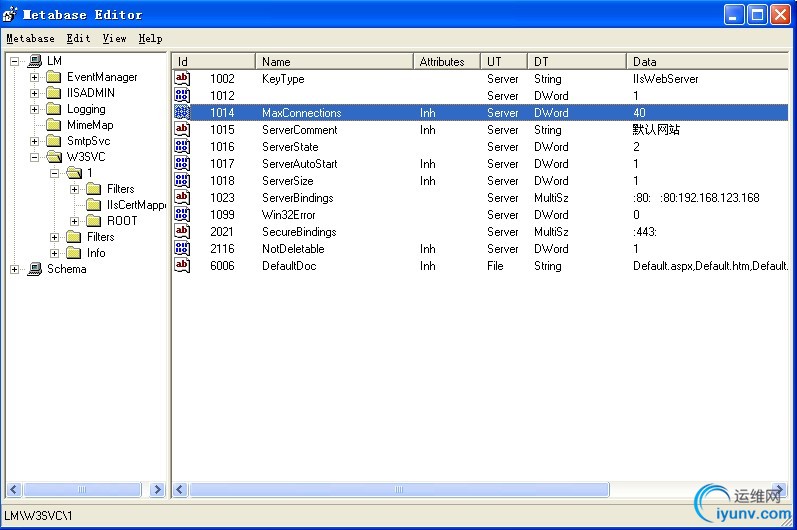Click the SmtpSvc folder icon

(x=54, y=141)
